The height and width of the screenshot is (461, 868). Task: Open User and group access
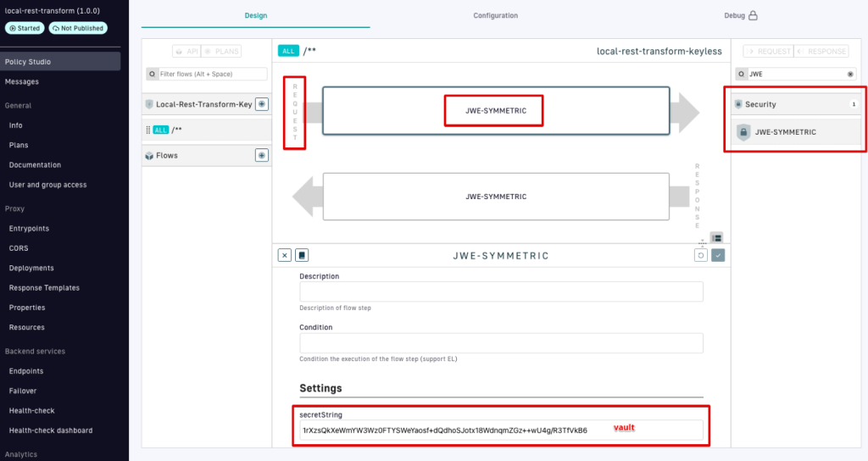[x=47, y=185]
